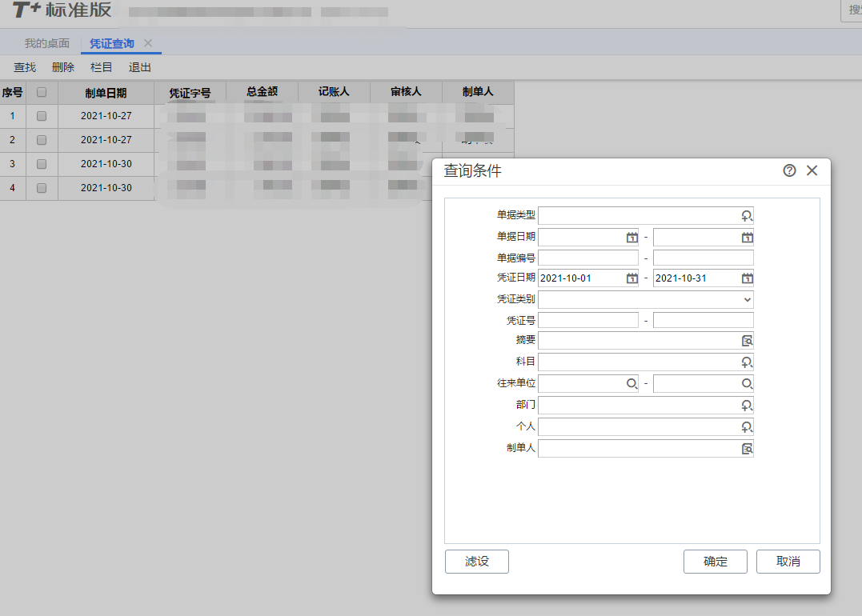Click the 审核人 column header
This screenshot has width=862, height=616.
click(x=407, y=92)
